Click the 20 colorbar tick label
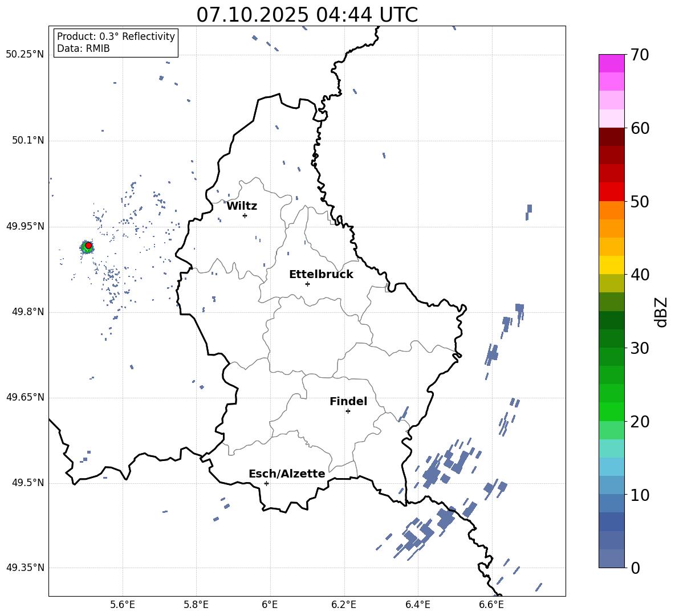This screenshot has height=616, width=675. 640,421
